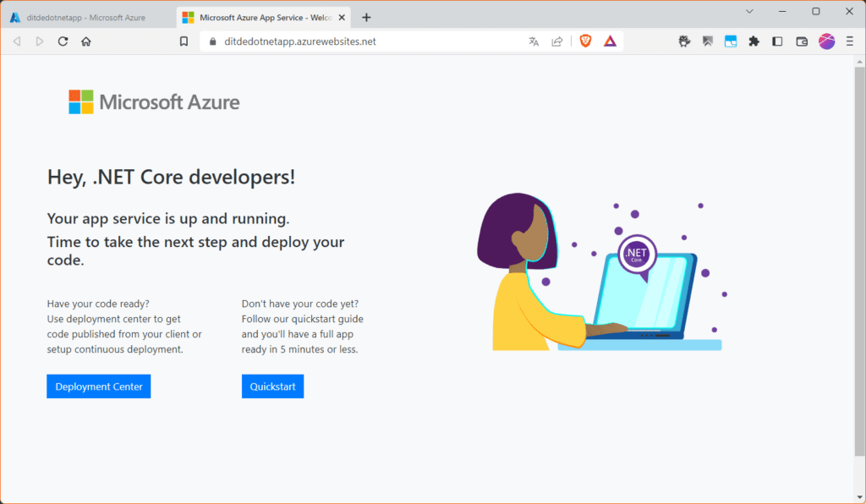The width and height of the screenshot is (866, 504).
Task: Click the Deployment Center button
Action: click(x=99, y=386)
